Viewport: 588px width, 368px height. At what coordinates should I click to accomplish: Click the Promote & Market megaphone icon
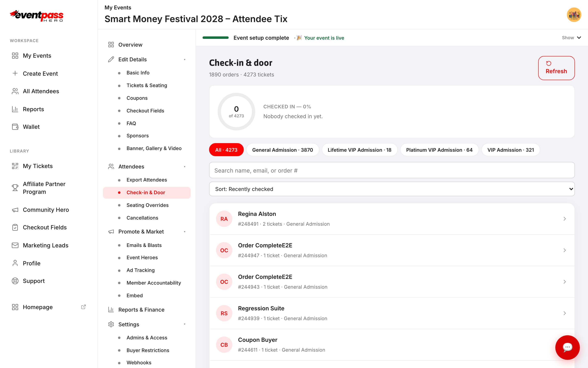[111, 231]
